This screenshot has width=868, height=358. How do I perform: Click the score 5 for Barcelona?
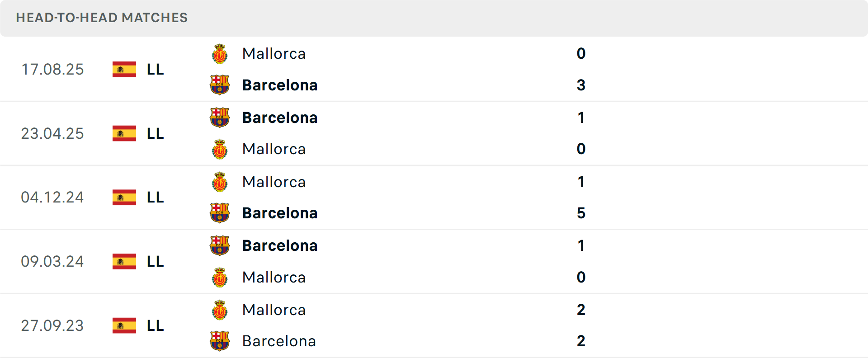tap(581, 213)
